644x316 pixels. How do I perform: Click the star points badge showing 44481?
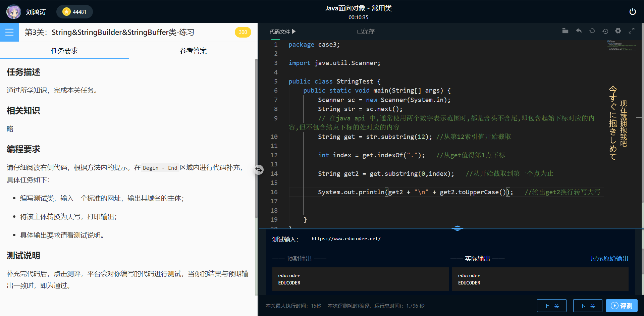pos(74,11)
